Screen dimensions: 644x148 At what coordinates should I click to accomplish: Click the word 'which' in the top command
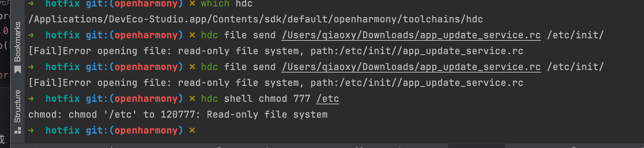pyautogui.click(x=215, y=4)
